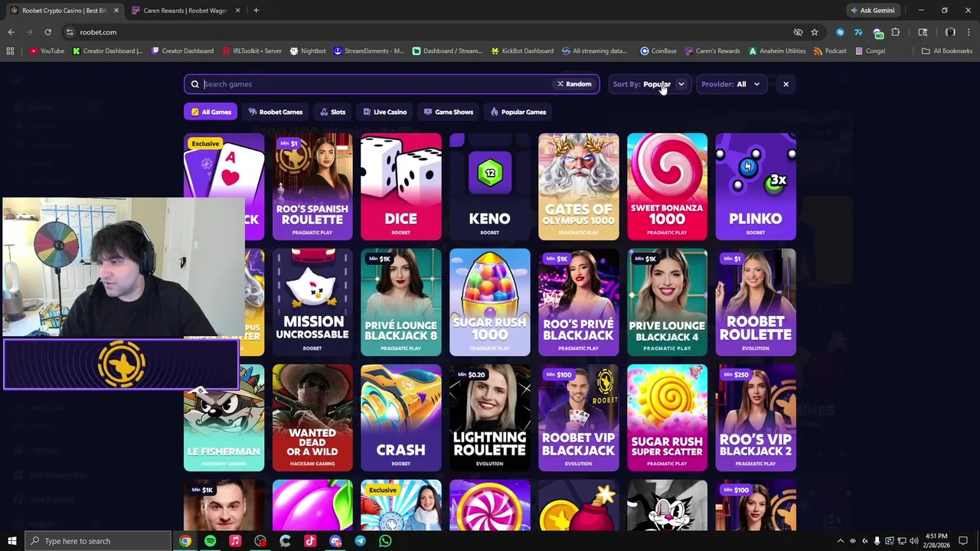980x551 pixels.
Task: Open the YouTube bookmark
Action: coord(47,51)
